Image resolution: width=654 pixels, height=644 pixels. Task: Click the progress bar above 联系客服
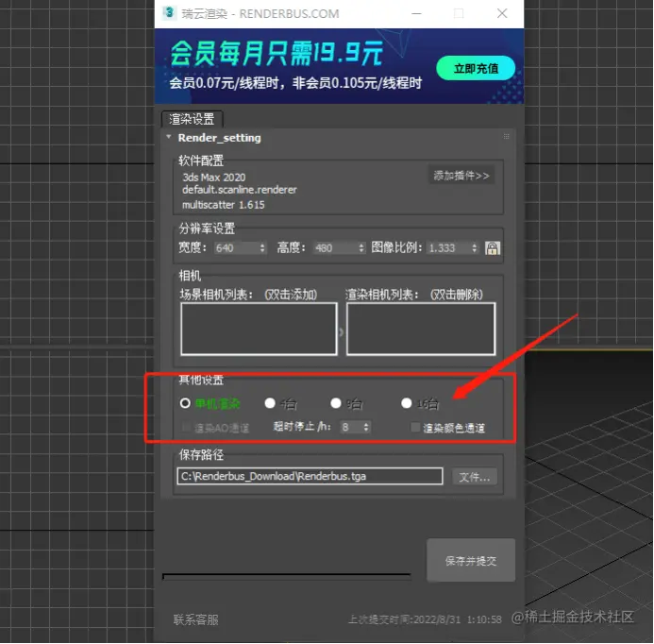click(x=287, y=576)
